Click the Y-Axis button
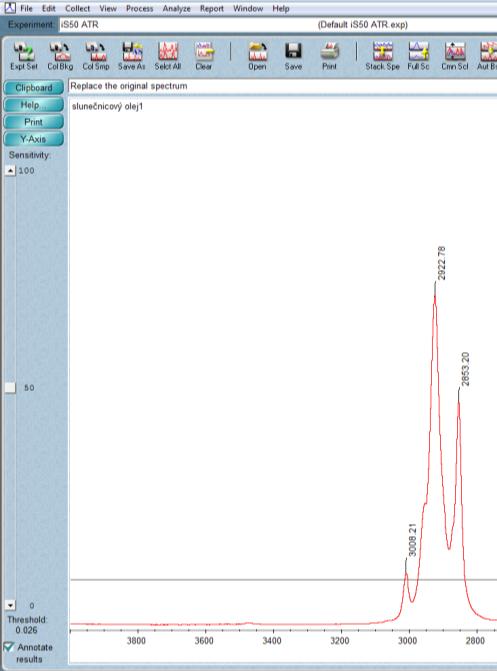The image size is (497, 671). pos(34,139)
